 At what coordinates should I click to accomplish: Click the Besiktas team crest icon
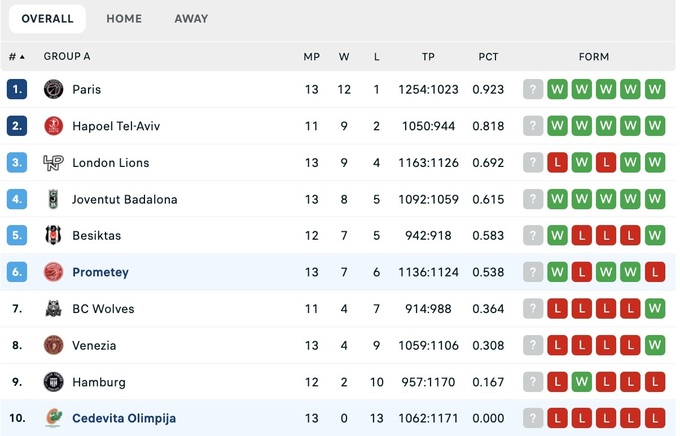(54, 236)
